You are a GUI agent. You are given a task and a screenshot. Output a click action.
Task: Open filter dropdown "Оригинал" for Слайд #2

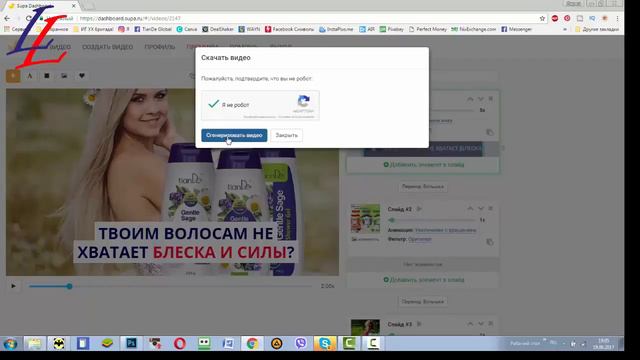click(x=420, y=239)
